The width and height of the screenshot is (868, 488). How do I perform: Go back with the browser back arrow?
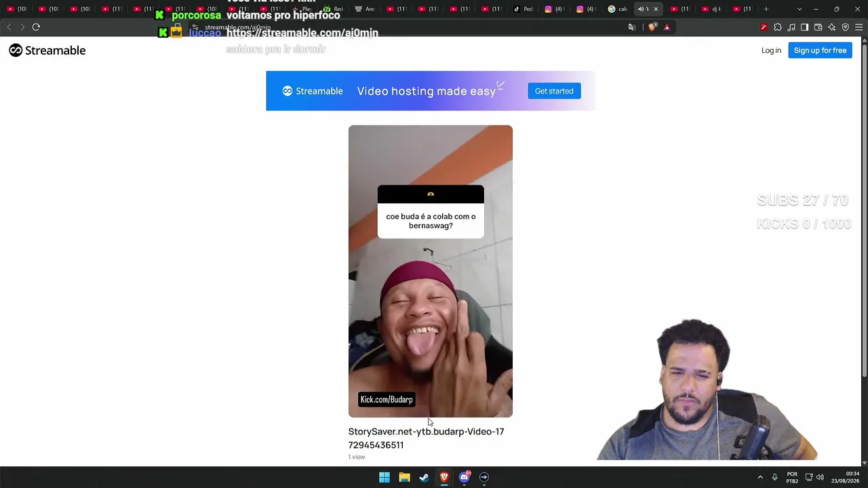tap(9, 27)
